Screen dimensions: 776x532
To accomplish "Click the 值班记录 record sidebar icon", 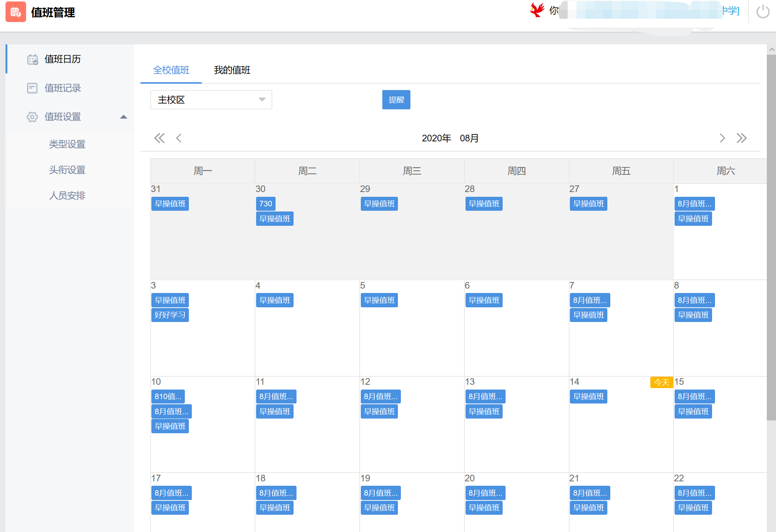I will point(32,88).
